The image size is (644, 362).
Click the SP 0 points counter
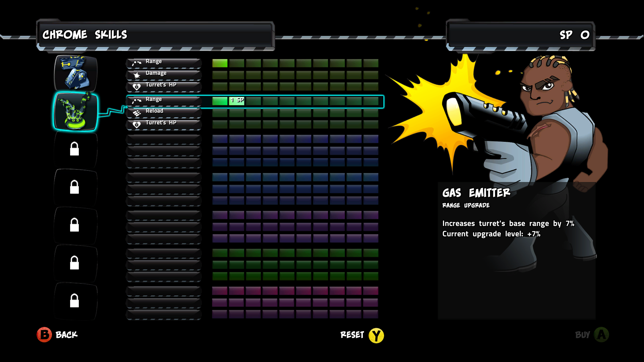click(x=574, y=35)
